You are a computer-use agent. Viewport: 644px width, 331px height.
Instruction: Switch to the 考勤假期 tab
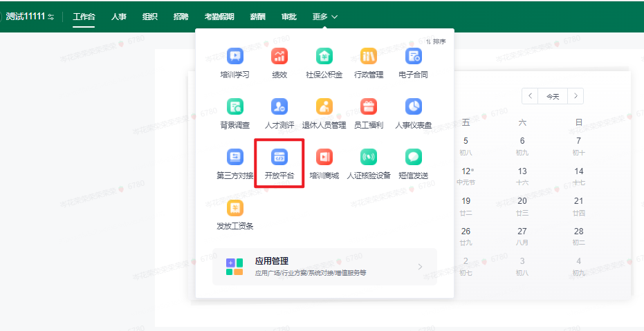pyautogui.click(x=219, y=17)
